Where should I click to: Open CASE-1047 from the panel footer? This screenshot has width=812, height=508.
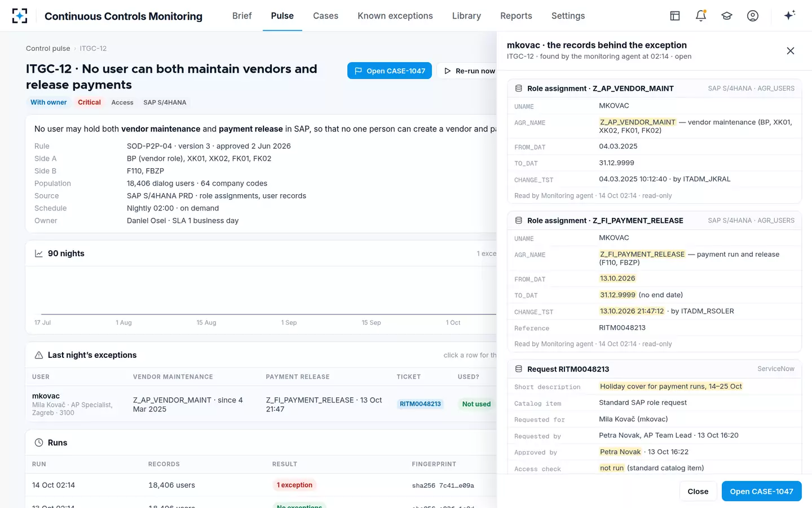(x=762, y=492)
